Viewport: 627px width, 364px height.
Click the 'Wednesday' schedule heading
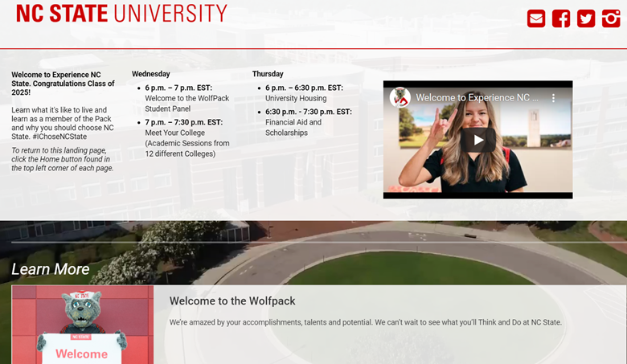pos(151,74)
